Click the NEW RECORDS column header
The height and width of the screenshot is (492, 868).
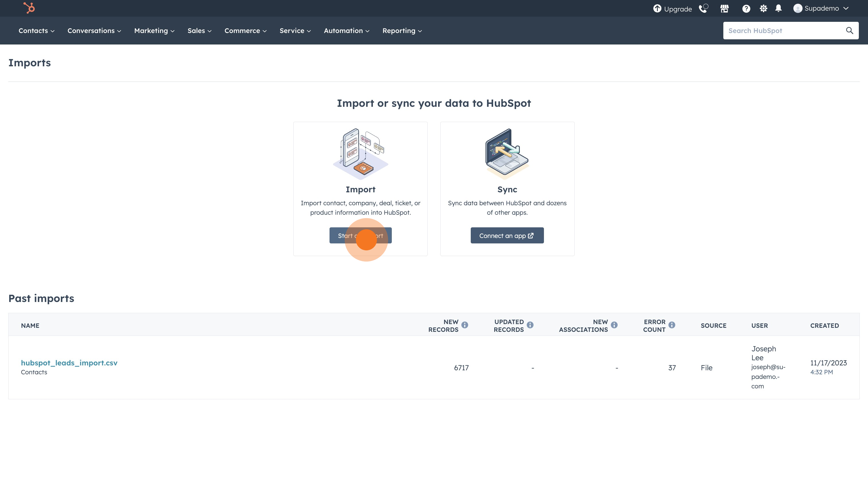443,326
